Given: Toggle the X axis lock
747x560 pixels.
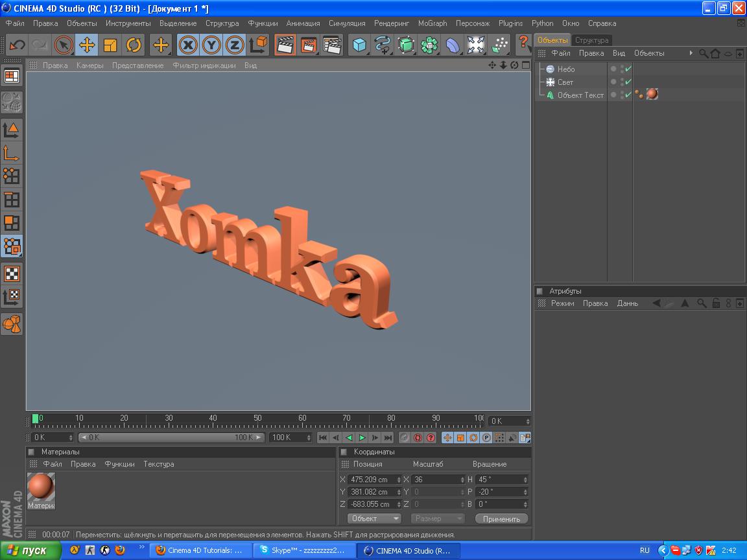Looking at the screenshot, I should tap(188, 45).
